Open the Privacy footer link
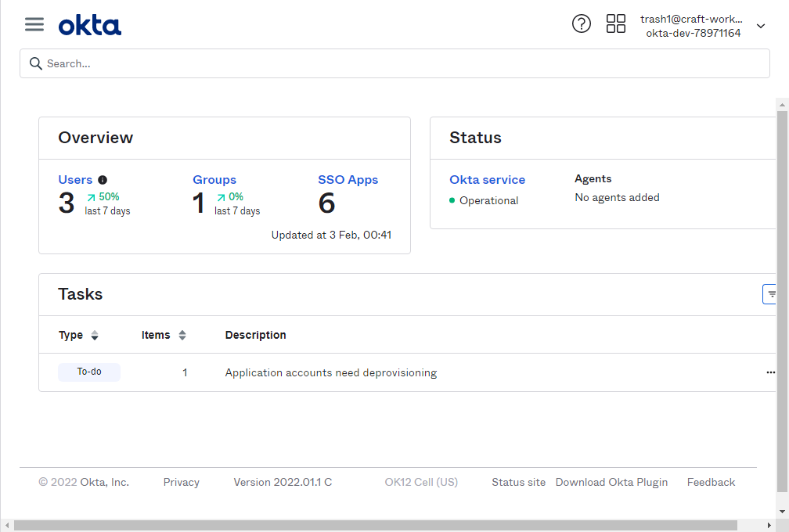 tap(181, 482)
